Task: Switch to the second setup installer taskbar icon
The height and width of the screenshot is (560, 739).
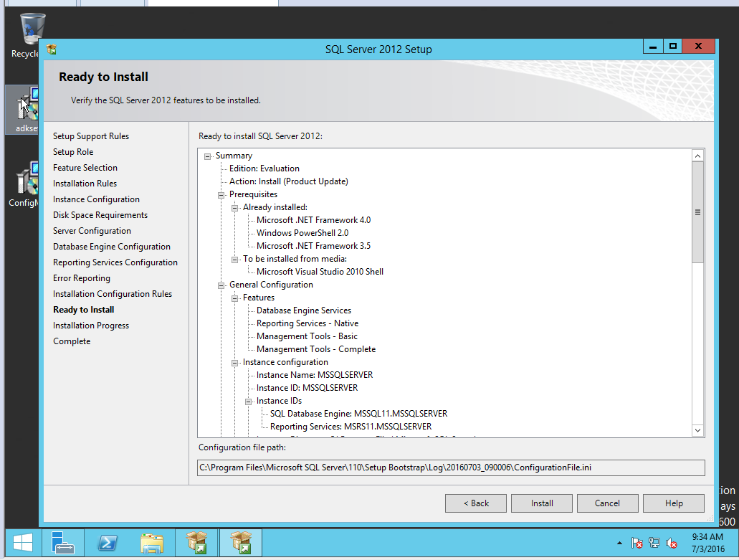Action: [x=241, y=543]
